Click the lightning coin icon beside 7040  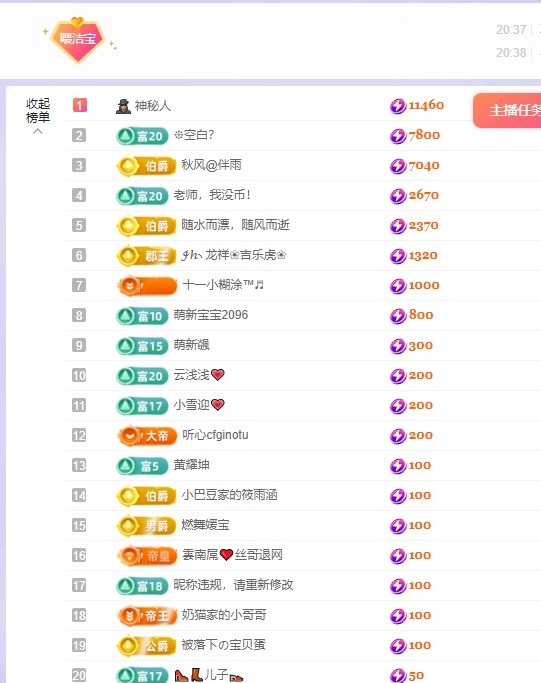pyautogui.click(x=398, y=166)
